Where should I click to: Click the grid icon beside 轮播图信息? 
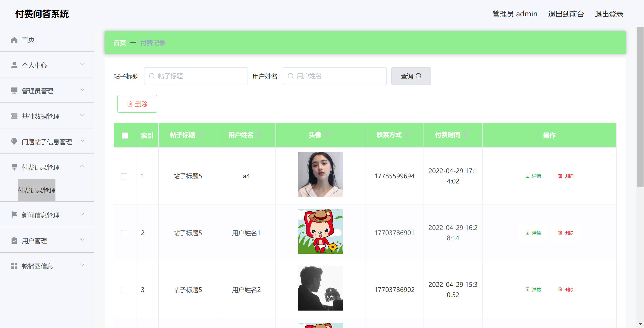pos(14,266)
